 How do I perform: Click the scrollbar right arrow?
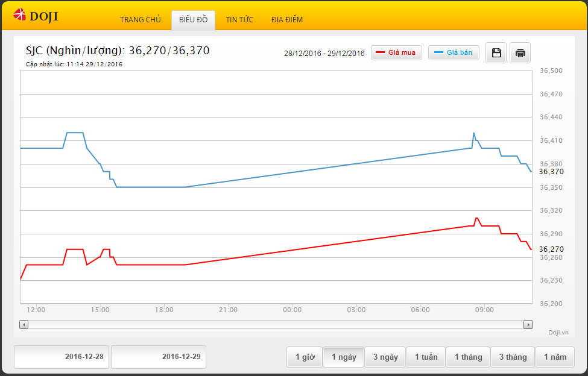coord(528,325)
